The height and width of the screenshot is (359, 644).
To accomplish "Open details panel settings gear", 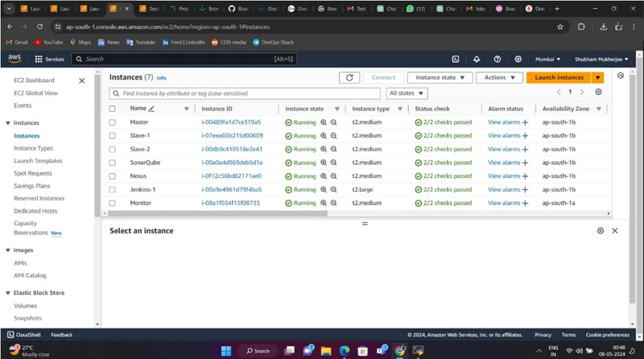I will tap(601, 231).
